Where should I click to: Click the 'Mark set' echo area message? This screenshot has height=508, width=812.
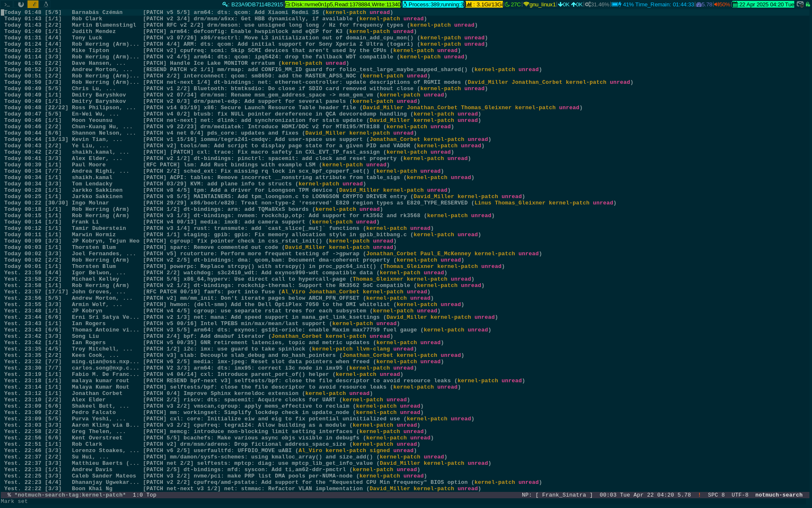point(14,501)
